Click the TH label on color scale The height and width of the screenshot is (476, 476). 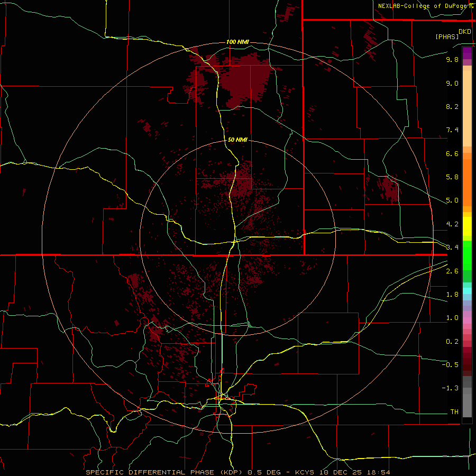[x=454, y=412]
